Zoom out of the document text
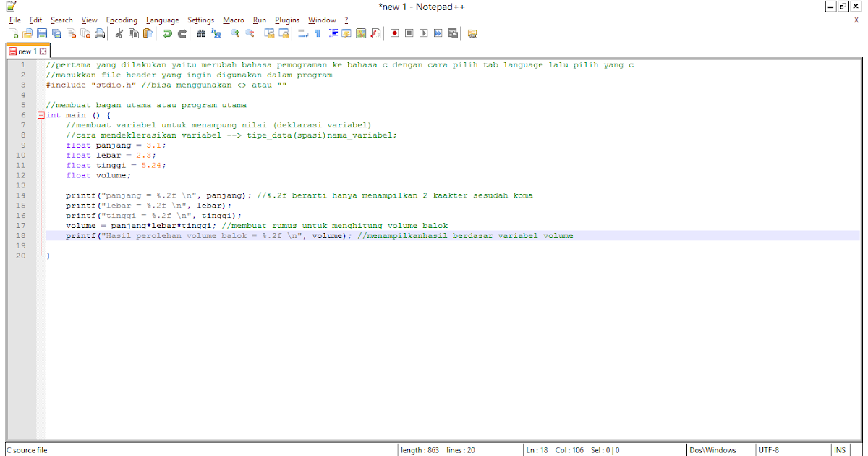The image size is (868, 456). pyautogui.click(x=251, y=33)
